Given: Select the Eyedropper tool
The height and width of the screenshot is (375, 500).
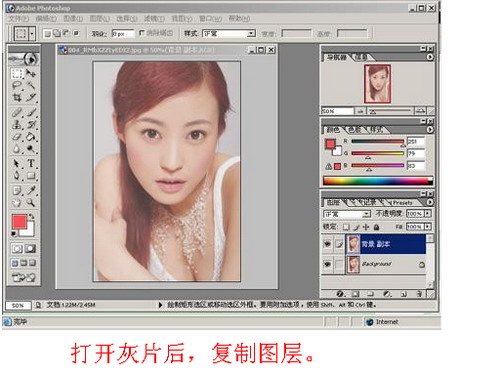Looking at the screenshot, I should click(31, 190).
